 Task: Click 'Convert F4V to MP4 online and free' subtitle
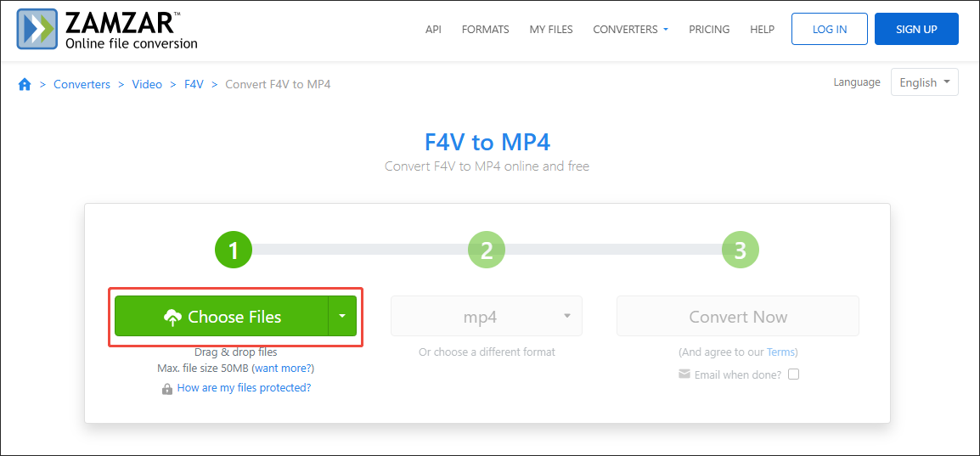coord(487,166)
